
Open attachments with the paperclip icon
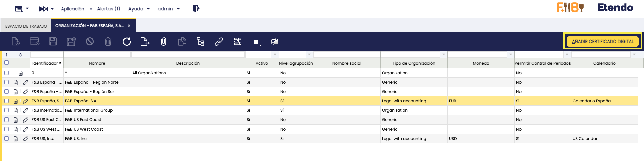[x=163, y=42]
